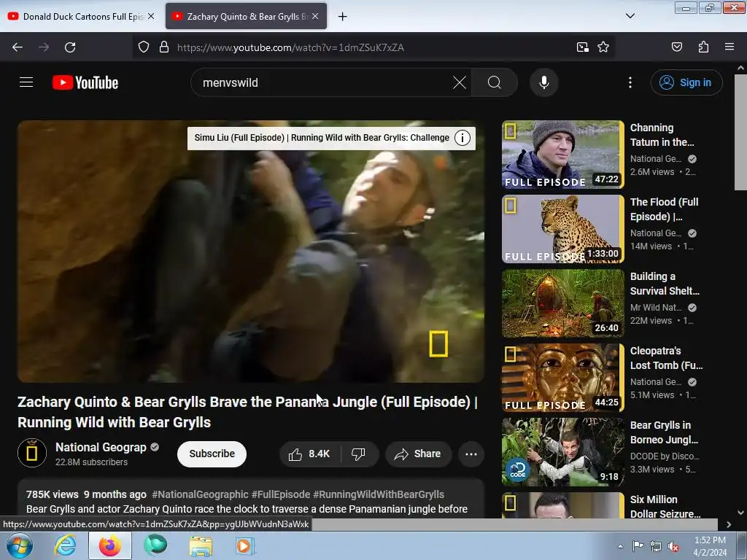Click the forward navigation arrow
The width and height of the screenshot is (747, 560).
point(44,47)
